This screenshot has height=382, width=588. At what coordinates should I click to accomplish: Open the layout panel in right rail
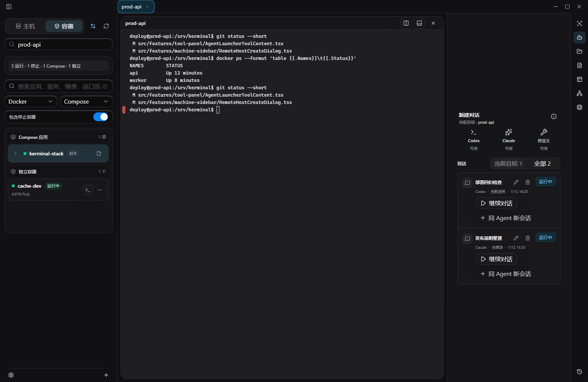(580, 79)
